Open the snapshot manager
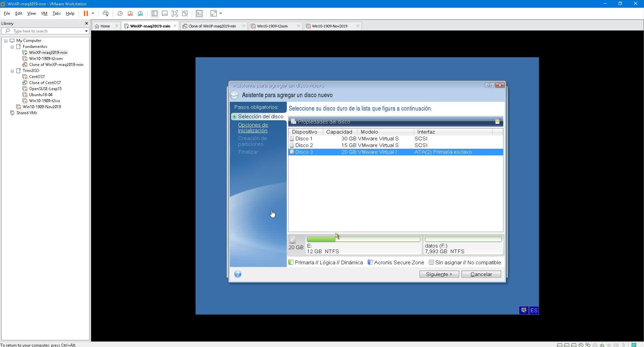This screenshot has width=644, height=347. click(140, 13)
